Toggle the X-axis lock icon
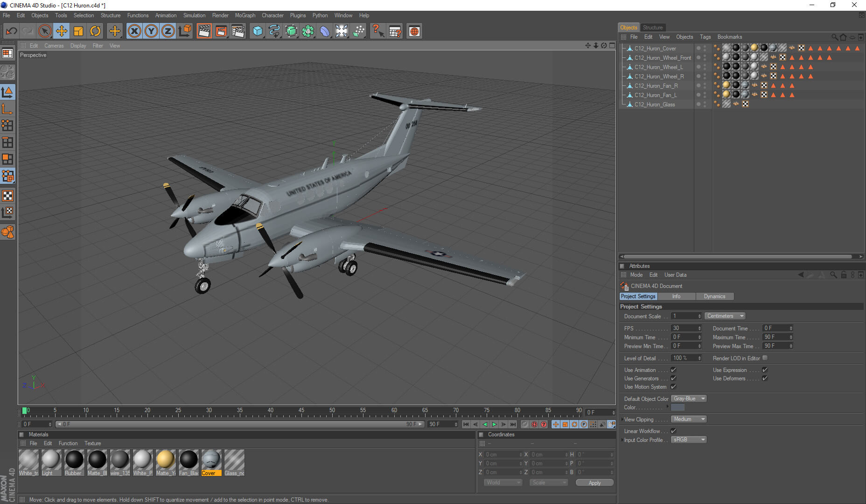The height and width of the screenshot is (504, 866). tap(134, 31)
